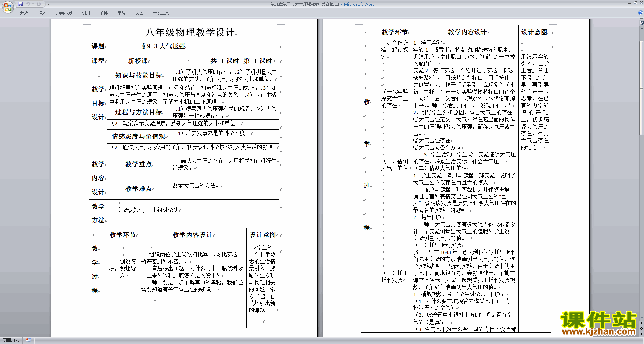
Task: Open Word Help blue question icon
Action: tap(641, 13)
